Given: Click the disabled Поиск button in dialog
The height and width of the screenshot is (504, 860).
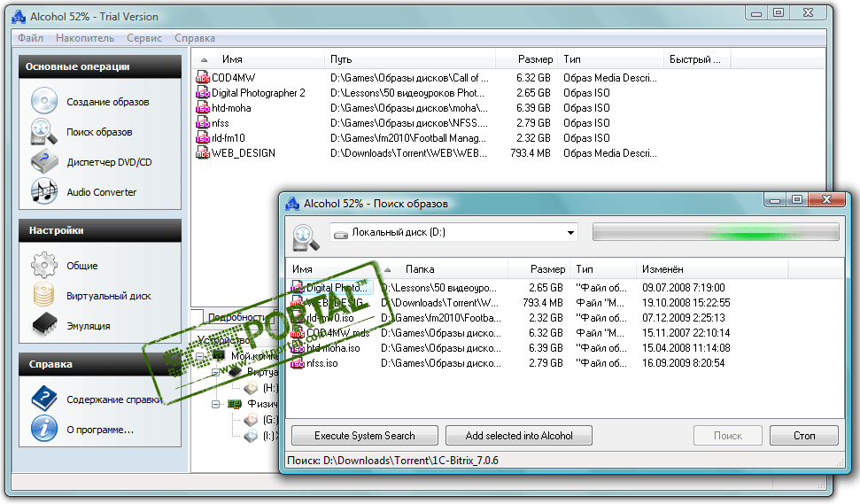Looking at the screenshot, I should 728,436.
